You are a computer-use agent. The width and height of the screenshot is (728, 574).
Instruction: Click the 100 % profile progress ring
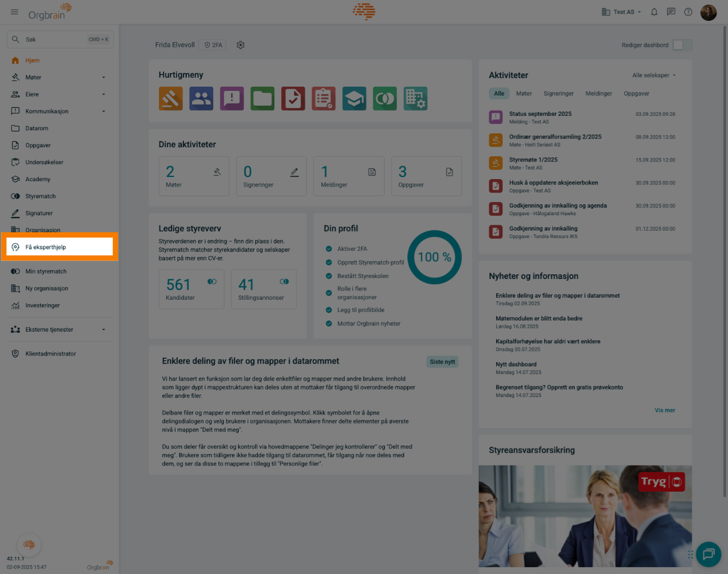tap(434, 257)
